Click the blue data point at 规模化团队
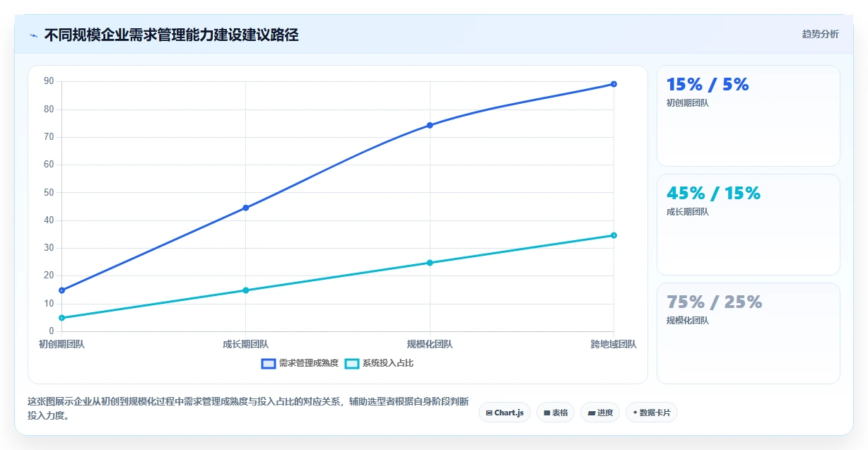The image size is (868, 450). pyautogui.click(x=430, y=125)
